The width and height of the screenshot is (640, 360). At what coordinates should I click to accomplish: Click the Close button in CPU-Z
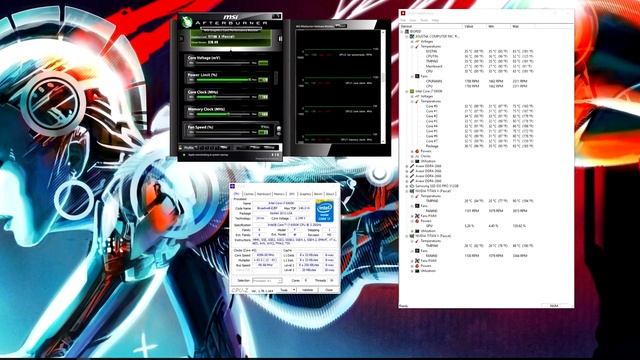[329, 290]
